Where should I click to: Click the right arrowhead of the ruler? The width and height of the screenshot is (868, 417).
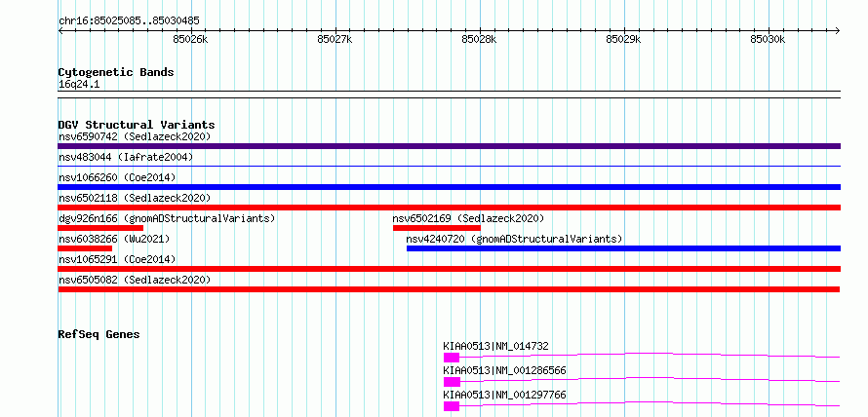pyautogui.click(x=838, y=30)
